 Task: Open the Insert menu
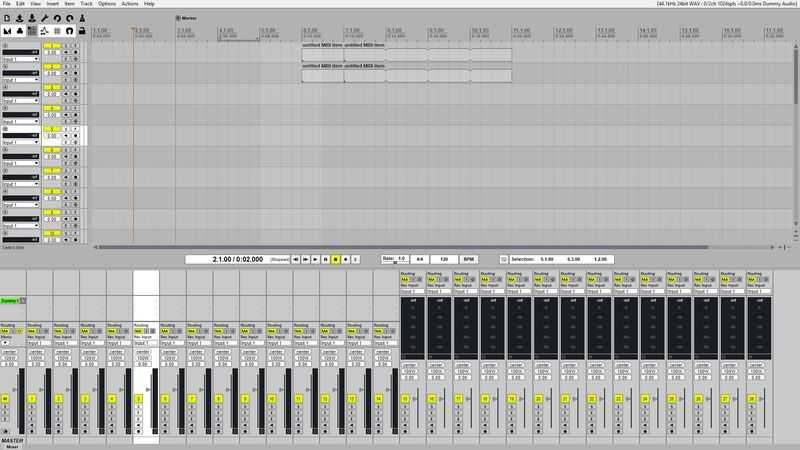click(53, 4)
